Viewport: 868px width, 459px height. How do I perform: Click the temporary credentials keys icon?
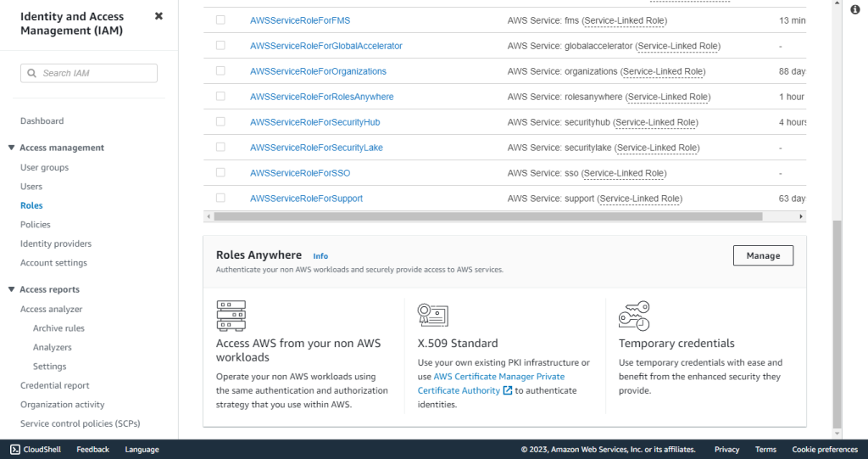click(634, 316)
